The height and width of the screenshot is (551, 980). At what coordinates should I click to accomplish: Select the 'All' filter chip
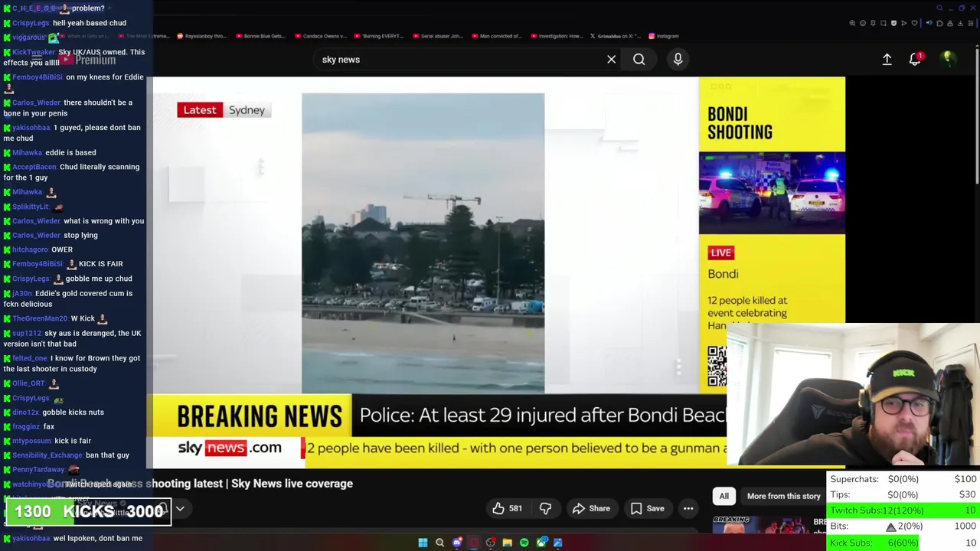[x=724, y=496]
